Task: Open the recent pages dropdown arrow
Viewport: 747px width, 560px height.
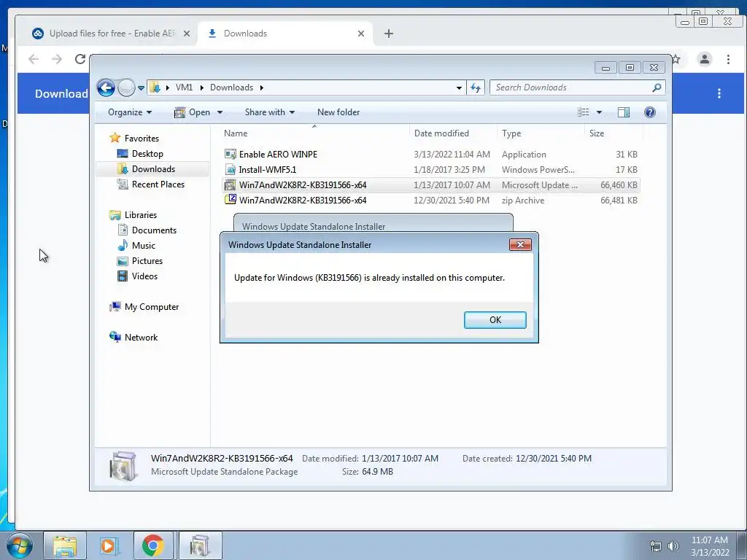Action: click(141, 88)
